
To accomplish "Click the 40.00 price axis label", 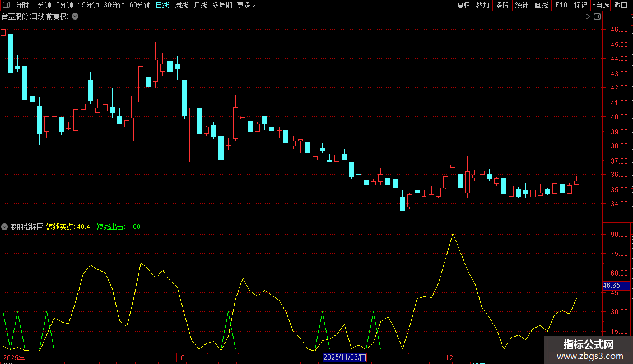I will pyautogui.click(x=619, y=117).
